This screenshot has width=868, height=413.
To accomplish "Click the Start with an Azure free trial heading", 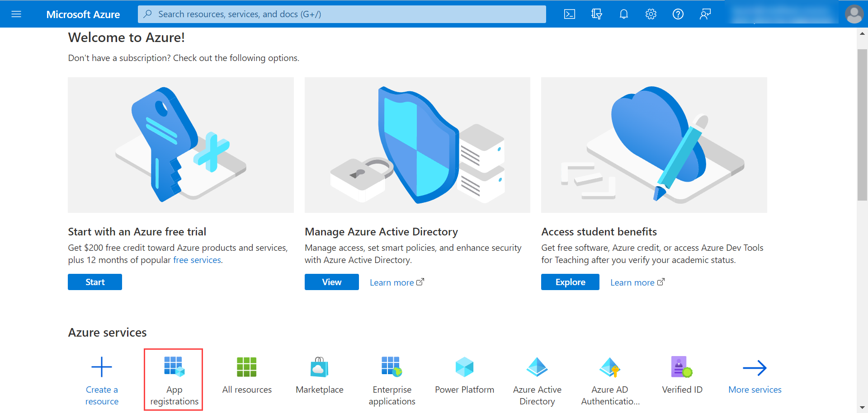I will click(x=137, y=232).
